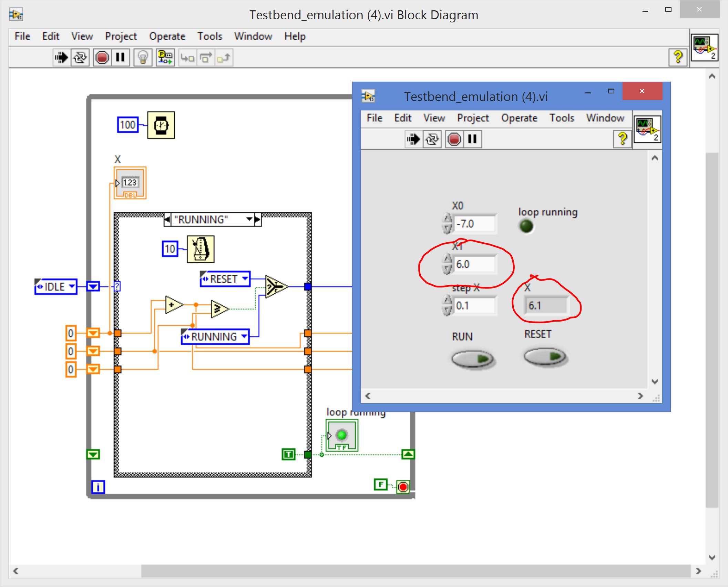Open Context Help in block diagram toolbar

[678, 57]
